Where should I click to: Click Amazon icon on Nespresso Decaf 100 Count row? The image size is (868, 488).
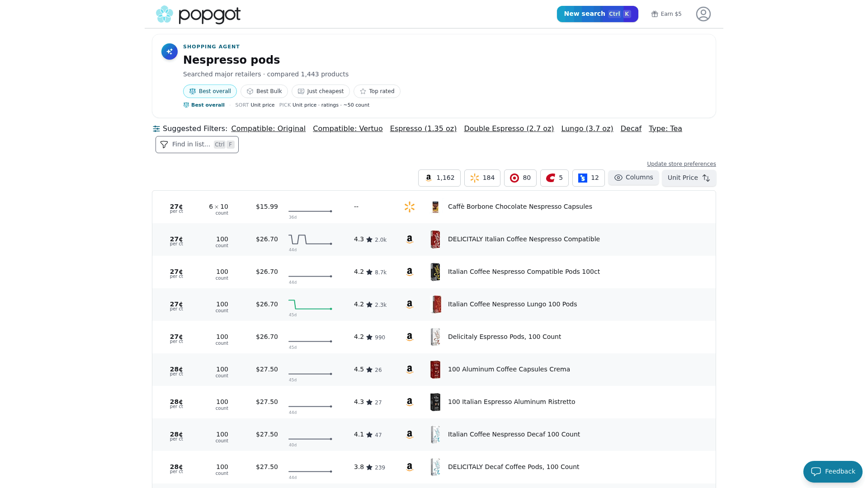410,435
